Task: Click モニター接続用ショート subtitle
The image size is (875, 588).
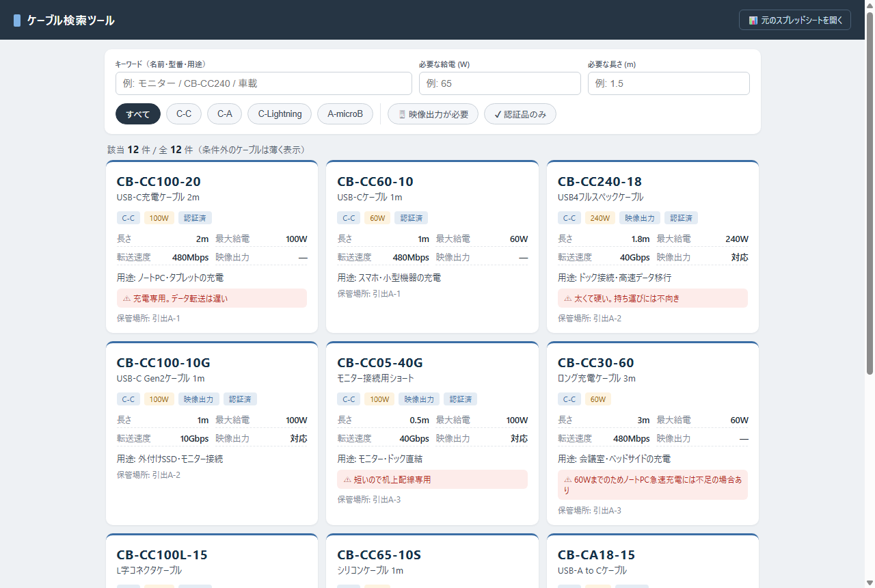Action: [375, 378]
